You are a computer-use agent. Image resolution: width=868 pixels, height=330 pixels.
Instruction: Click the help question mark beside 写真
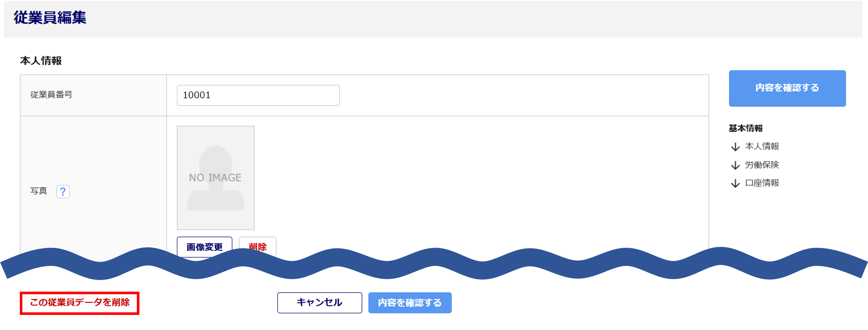pyautogui.click(x=63, y=191)
